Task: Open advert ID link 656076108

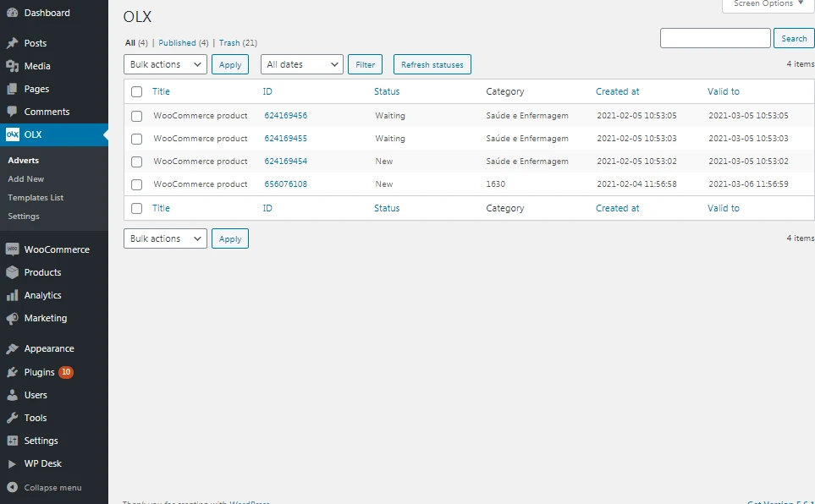Action: pos(286,184)
